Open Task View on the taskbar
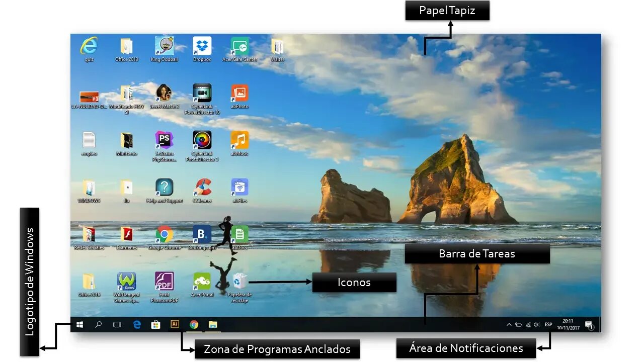 tap(117, 325)
